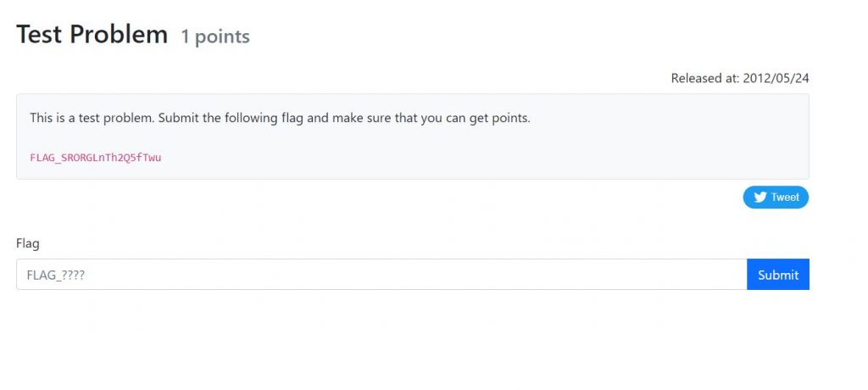Select the 2012/05/24 release date
Viewport: 868px width, 390px height.
(776, 78)
